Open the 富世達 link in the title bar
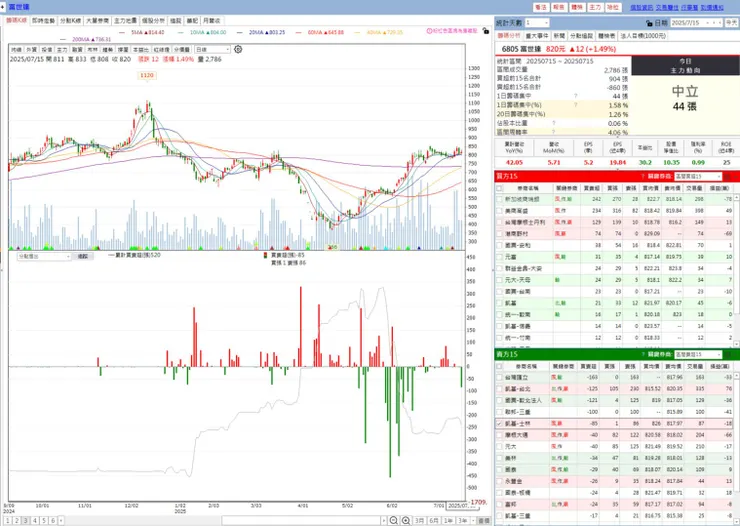This screenshot has height=526, width=740. [x=19, y=7]
